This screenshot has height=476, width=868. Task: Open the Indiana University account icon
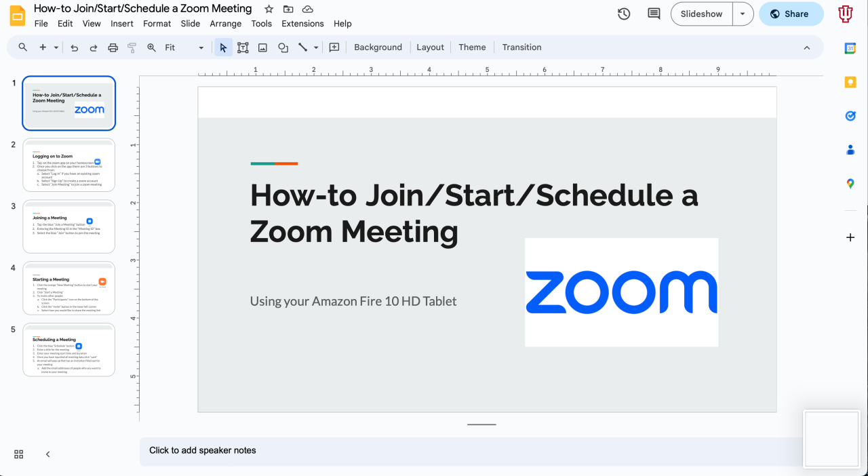846,14
